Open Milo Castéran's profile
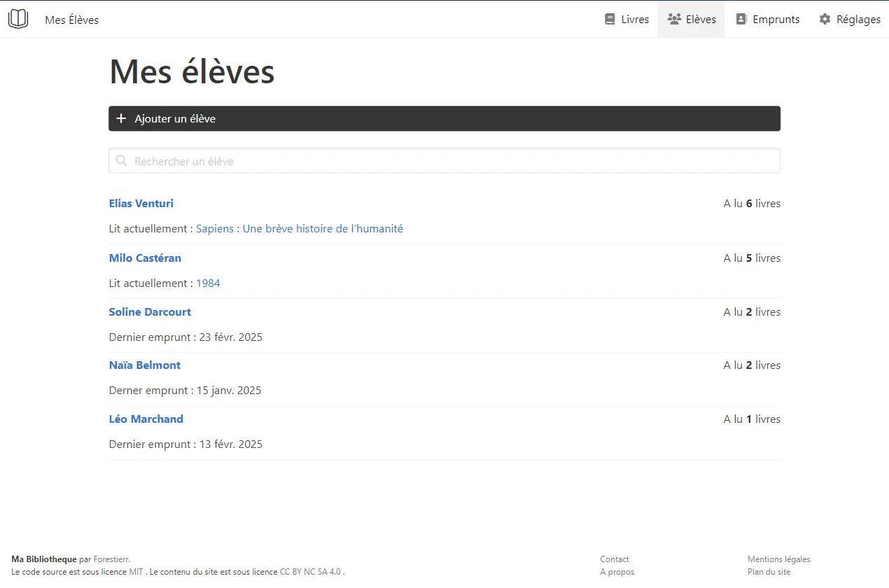Image resolution: width=889 pixels, height=588 pixels. [145, 258]
